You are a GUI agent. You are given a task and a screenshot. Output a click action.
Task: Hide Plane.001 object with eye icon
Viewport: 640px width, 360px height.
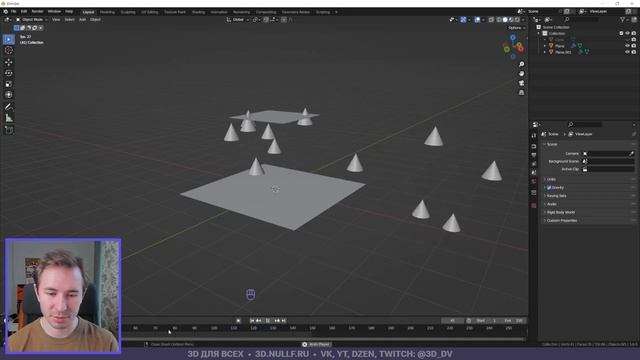[x=627, y=52]
